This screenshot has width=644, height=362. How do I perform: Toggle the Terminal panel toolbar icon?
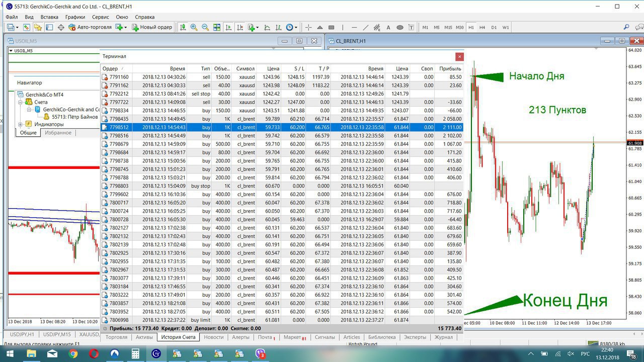49,27
